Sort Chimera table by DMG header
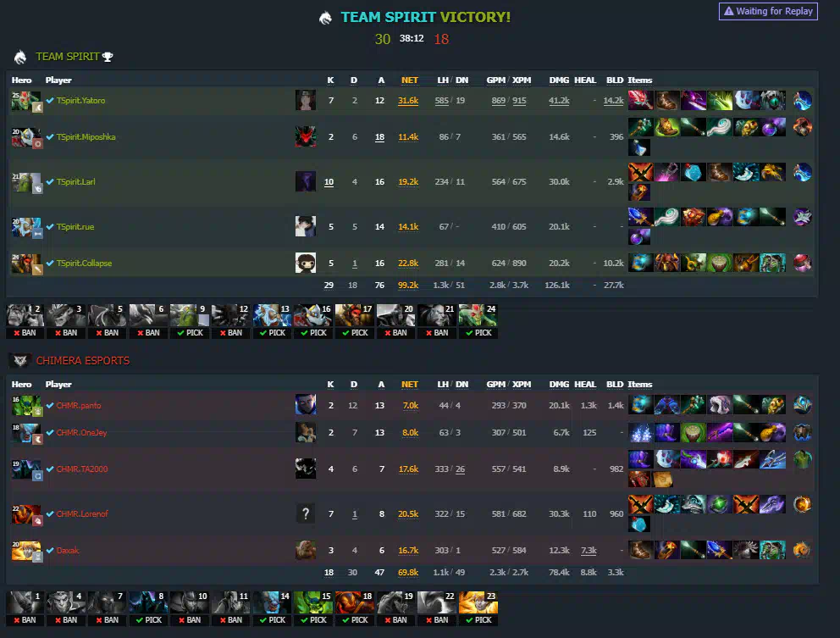This screenshot has width=840, height=638. tap(559, 385)
